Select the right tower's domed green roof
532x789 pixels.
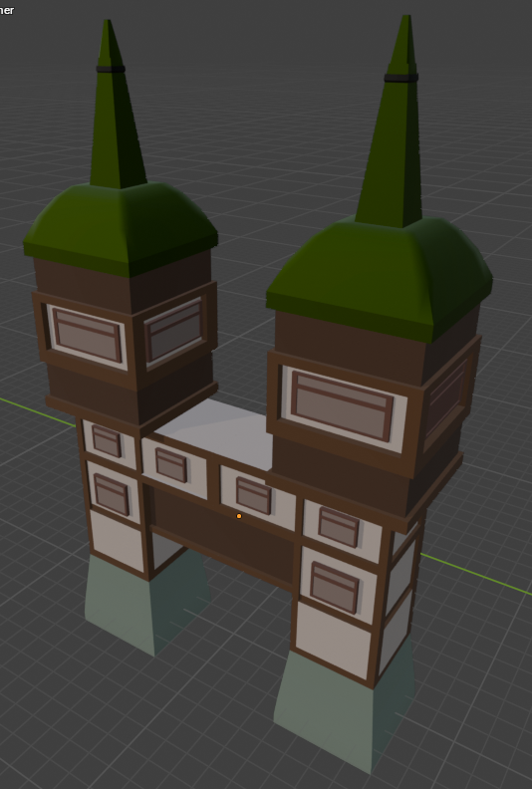[x=380, y=279]
